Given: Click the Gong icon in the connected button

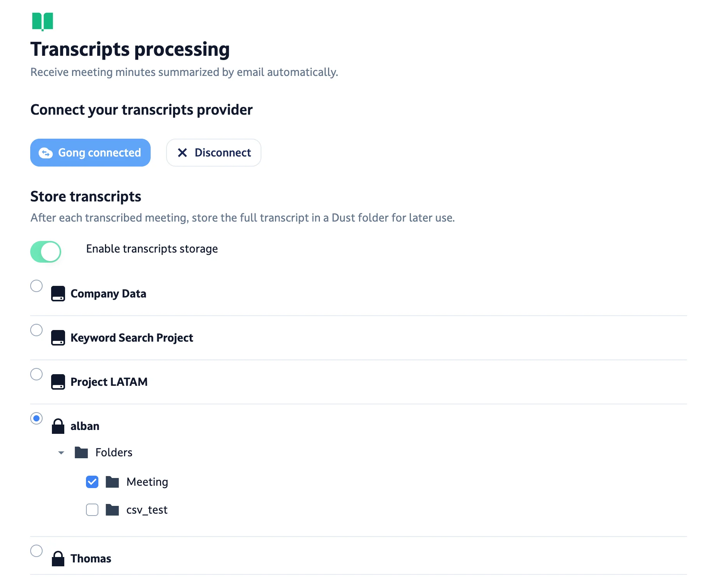Looking at the screenshot, I should coord(46,153).
